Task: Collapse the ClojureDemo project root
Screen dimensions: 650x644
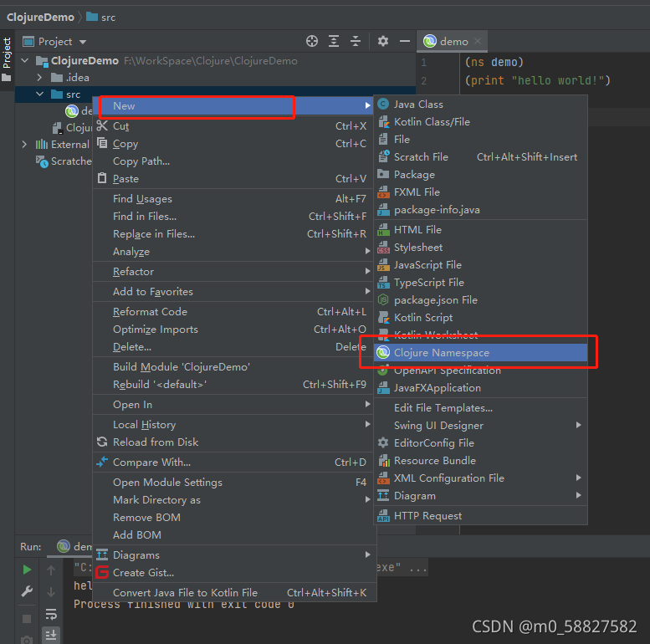Action: pyautogui.click(x=25, y=60)
